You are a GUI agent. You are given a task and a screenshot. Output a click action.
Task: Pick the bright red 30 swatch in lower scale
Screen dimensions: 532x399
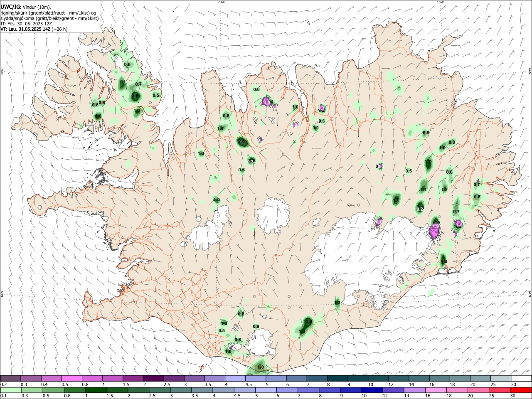[x=520, y=390]
